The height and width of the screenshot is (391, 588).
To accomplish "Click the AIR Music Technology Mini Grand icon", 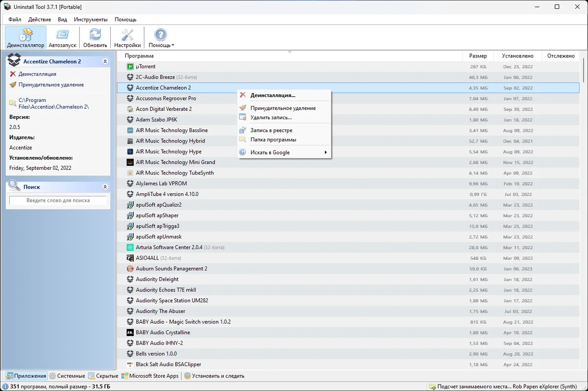I will click(130, 162).
